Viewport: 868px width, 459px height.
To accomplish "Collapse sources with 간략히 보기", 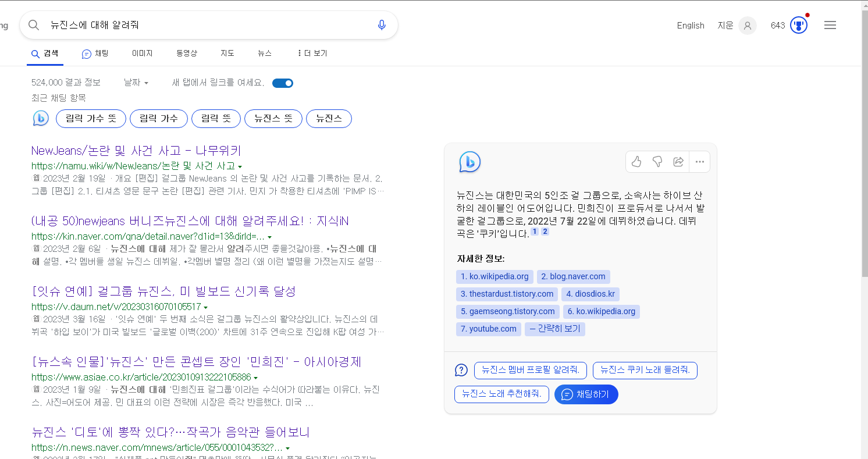I will 554,329.
